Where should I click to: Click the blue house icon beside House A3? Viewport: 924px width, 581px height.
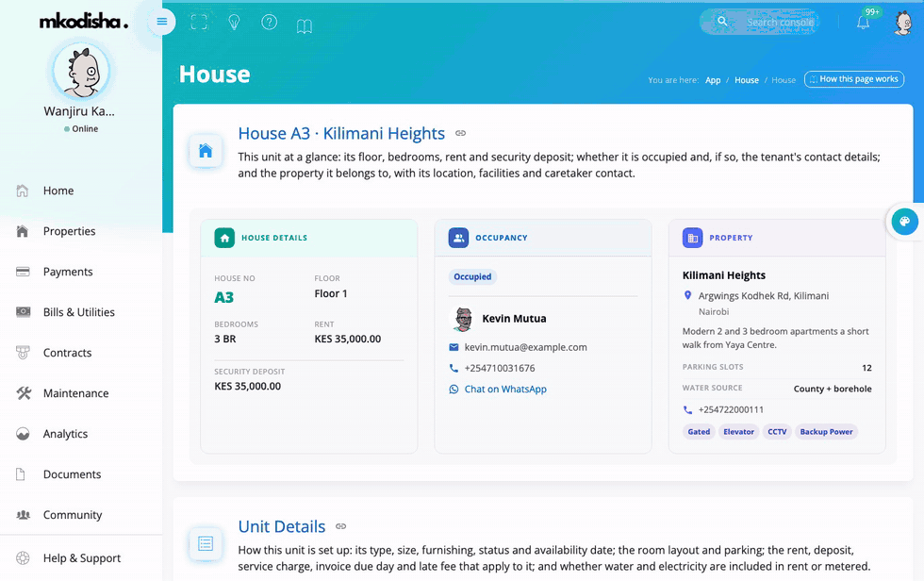[206, 151]
